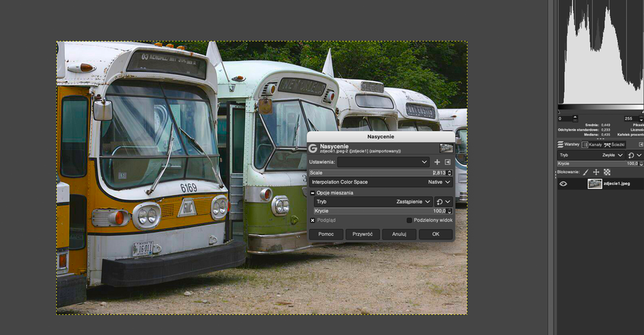Select the zdjecie1.jpeg layer thumbnail
Image resolution: width=644 pixels, height=335 pixels.
595,184
